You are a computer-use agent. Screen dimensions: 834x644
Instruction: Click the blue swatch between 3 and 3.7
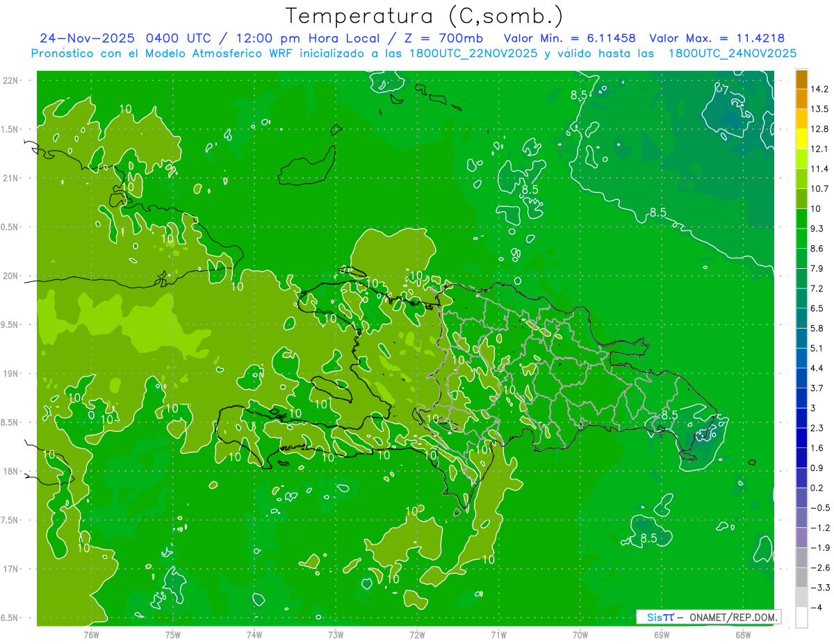(x=801, y=398)
